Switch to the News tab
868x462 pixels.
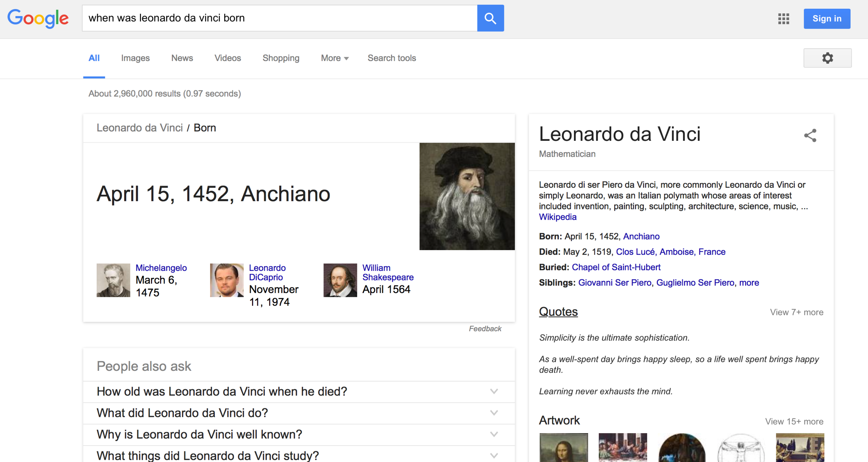coord(182,58)
